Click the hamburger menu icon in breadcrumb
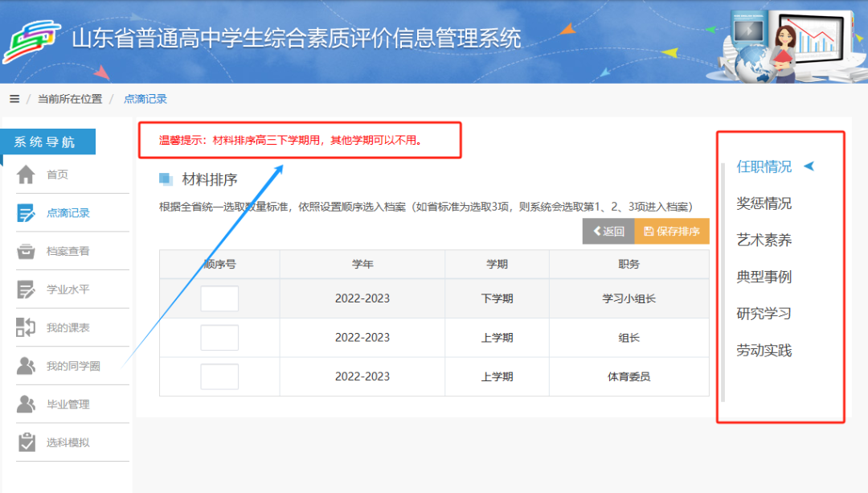Screen dimensions: 868x493 point(14,99)
